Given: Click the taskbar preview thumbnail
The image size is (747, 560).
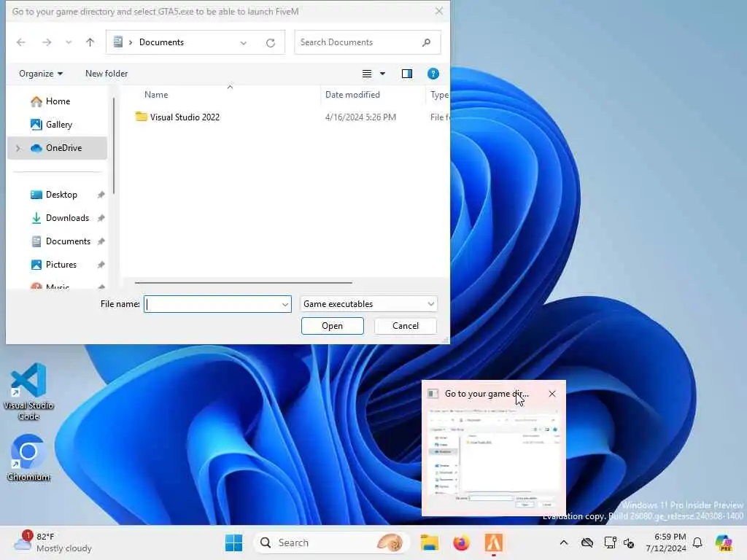Looking at the screenshot, I should [x=494, y=459].
